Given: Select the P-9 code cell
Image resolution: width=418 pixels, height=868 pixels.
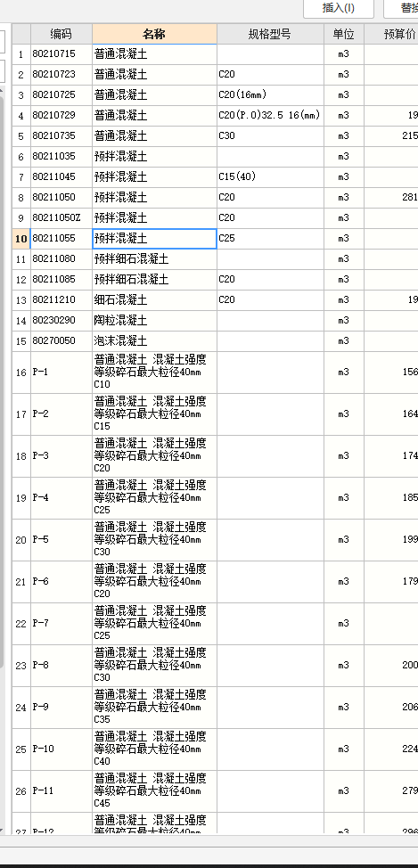Looking at the screenshot, I should click(x=61, y=708).
